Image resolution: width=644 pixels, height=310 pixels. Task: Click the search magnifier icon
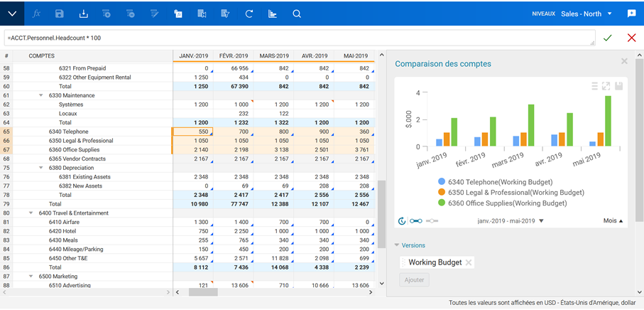[297, 14]
